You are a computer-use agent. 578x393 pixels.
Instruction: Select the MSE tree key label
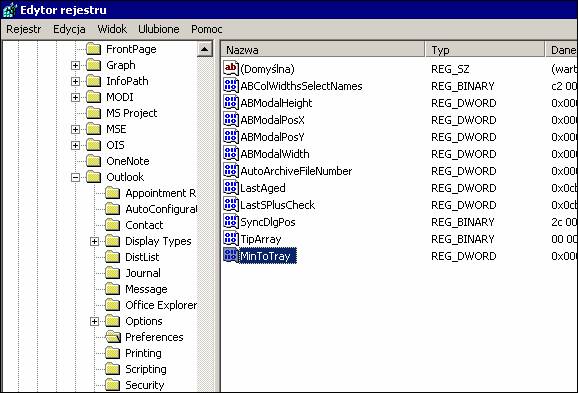point(116,129)
